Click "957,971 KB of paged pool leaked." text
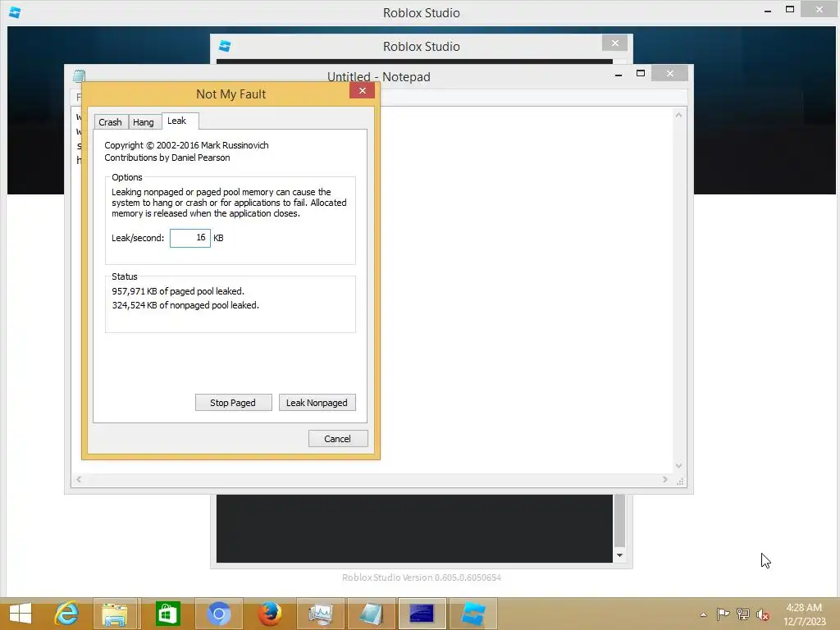Image resolution: width=840 pixels, height=630 pixels. (178, 291)
